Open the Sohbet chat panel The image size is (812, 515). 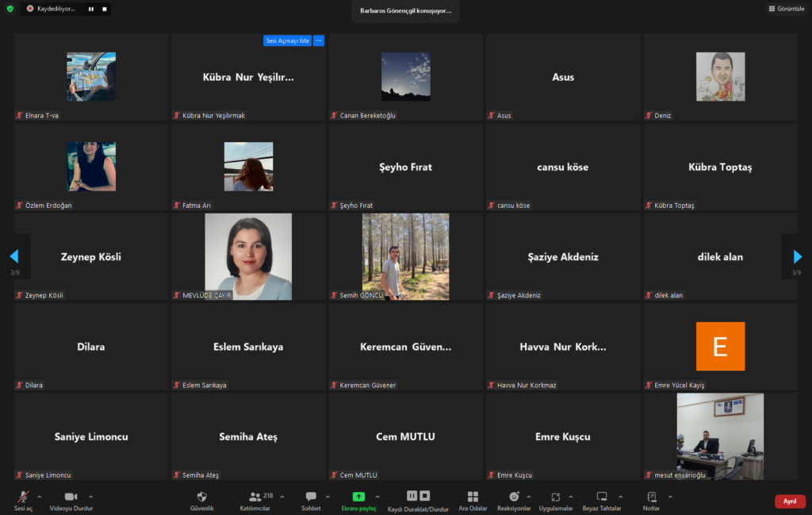tap(311, 497)
